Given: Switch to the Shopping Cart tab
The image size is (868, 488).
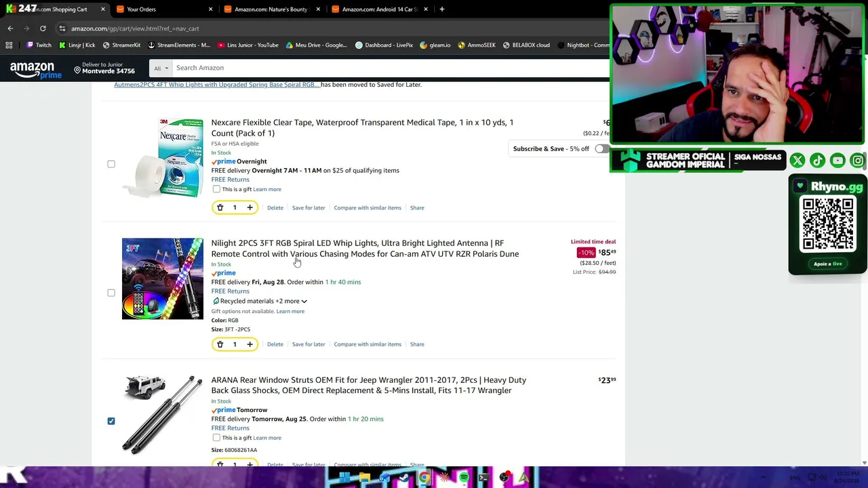Looking at the screenshot, I should point(54,9).
